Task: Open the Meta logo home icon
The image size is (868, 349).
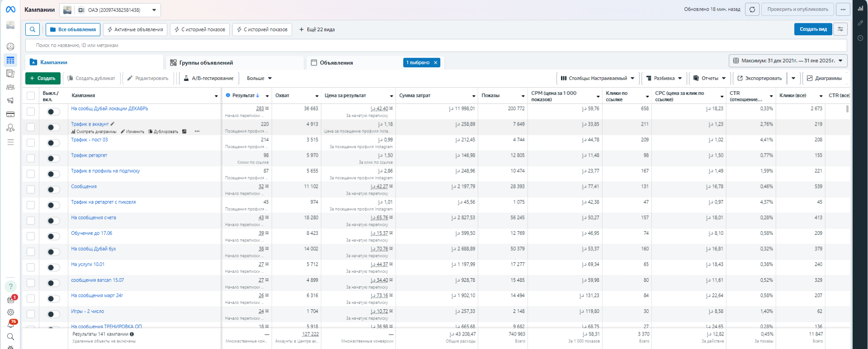Action: pyautogui.click(x=10, y=9)
